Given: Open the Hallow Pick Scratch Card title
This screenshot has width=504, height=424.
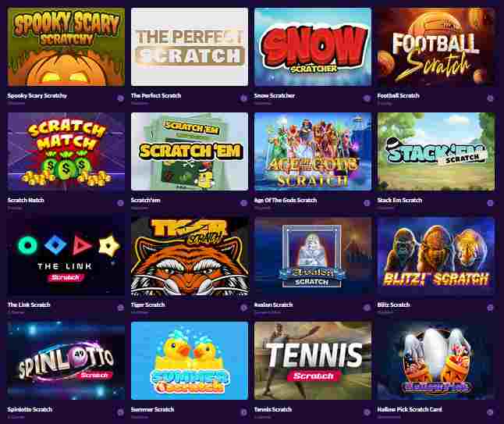Looking at the screenshot, I should click(x=410, y=409).
